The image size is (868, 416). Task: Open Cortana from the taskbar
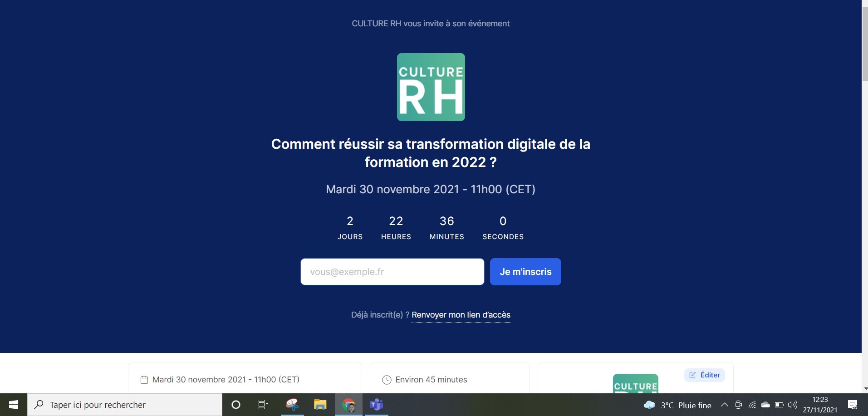click(235, 405)
